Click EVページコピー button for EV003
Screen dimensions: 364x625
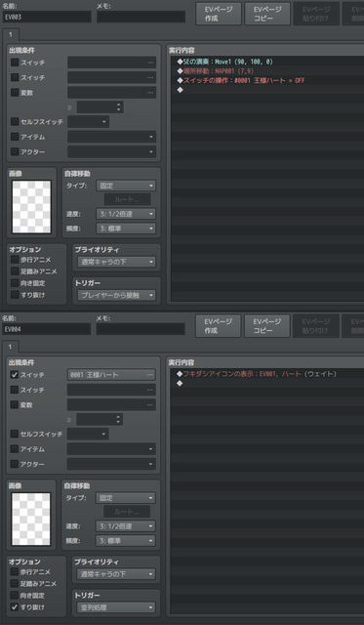267,14
